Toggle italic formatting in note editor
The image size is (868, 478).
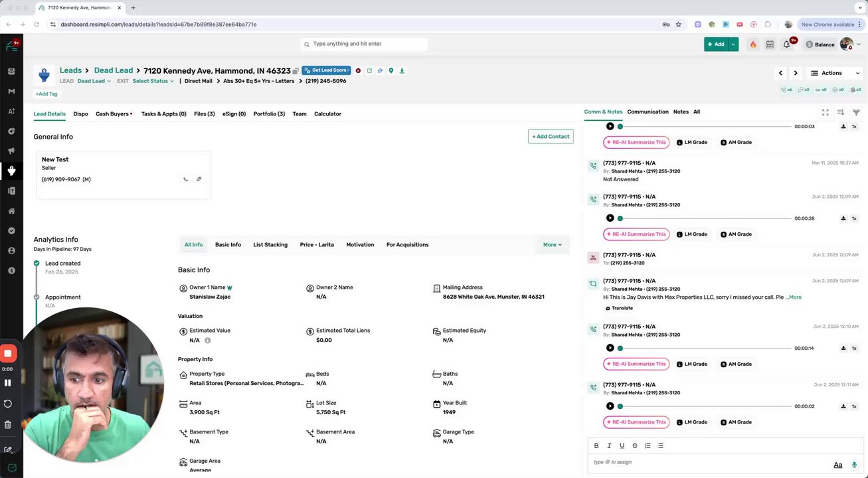click(609, 445)
